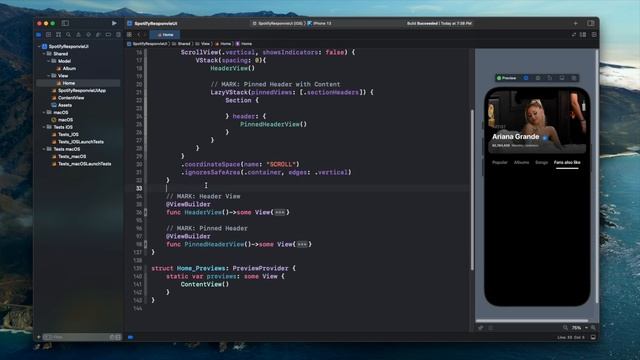Viewport: 640px width, 360px height.
Task: Choose the iPhone 13 run destination
Action: coord(320,23)
